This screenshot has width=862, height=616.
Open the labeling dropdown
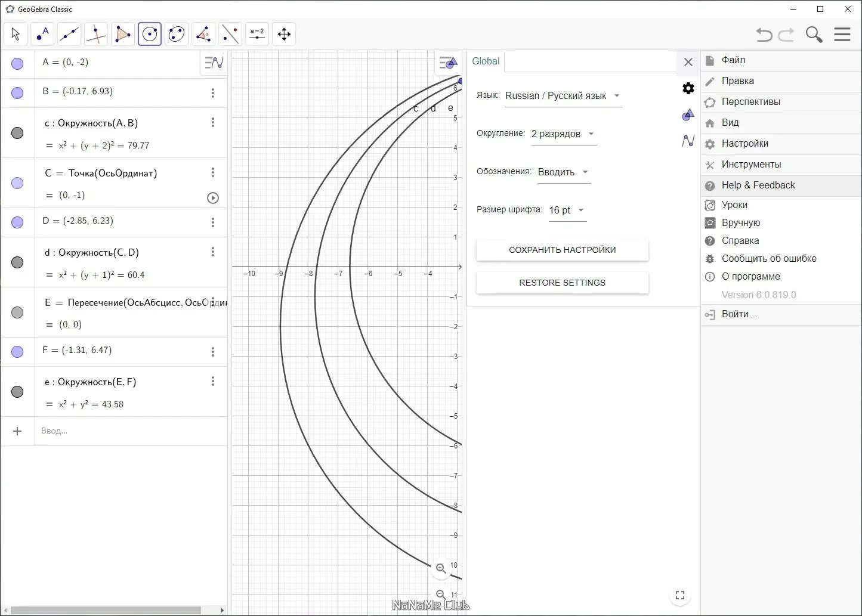pyautogui.click(x=564, y=172)
